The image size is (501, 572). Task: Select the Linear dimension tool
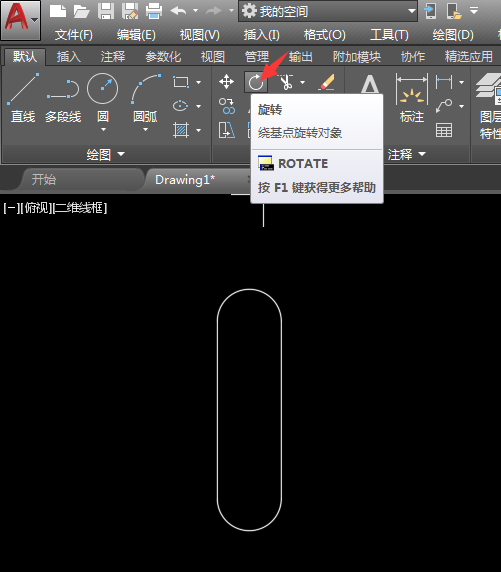pos(444,82)
